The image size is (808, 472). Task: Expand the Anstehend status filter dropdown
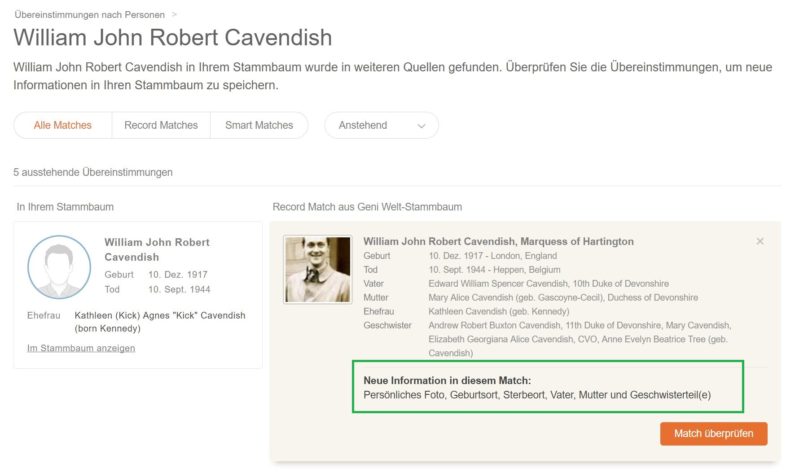click(x=381, y=125)
